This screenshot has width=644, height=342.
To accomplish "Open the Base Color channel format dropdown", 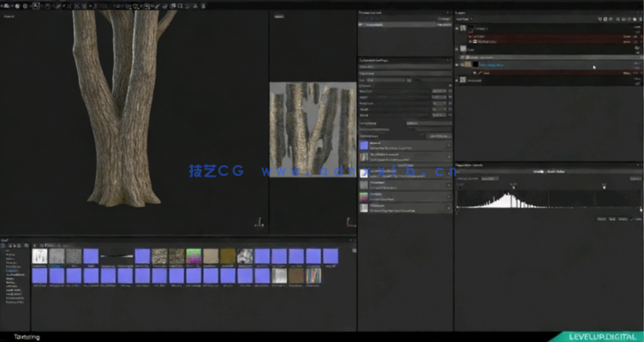I will pos(438,91).
